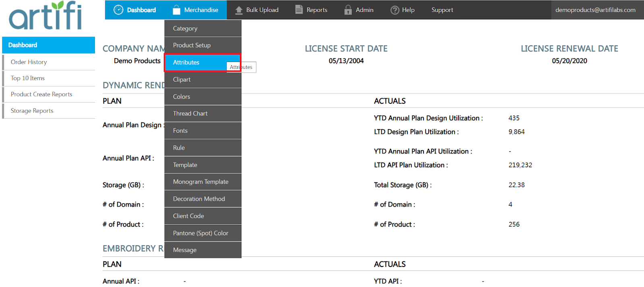Image resolution: width=644 pixels, height=287 pixels.
Task: Click the actuals product count 256
Action: pos(514,225)
